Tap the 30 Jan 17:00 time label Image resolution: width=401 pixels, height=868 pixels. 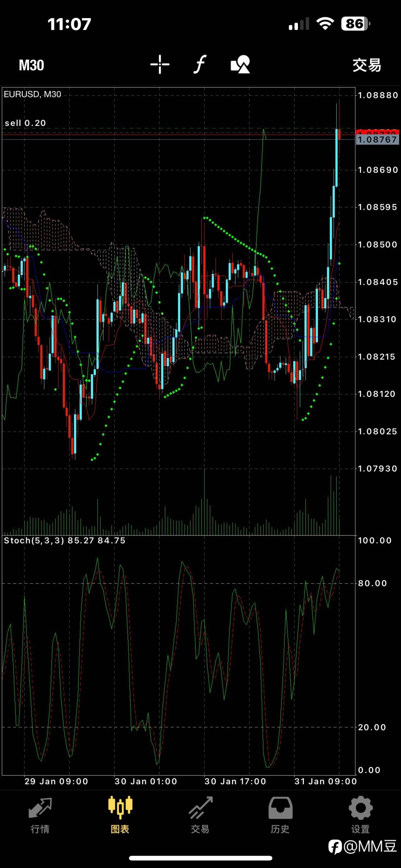tap(235, 781)
